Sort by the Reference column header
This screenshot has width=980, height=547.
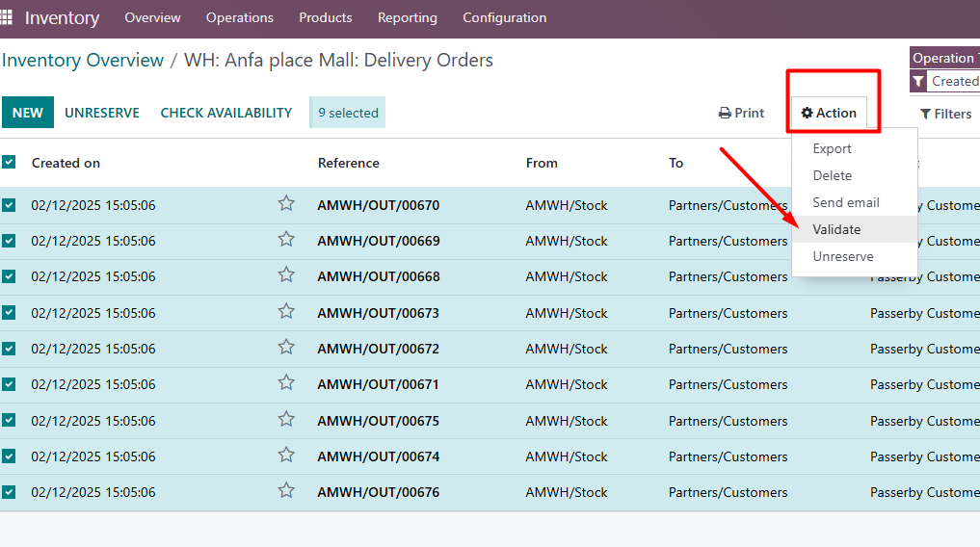[x=348, y=163]
